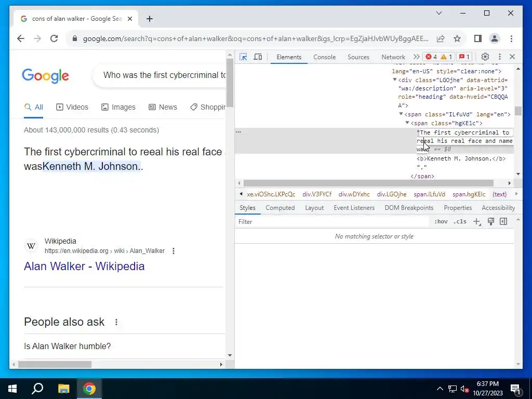The image size is (532, 399).
Task: Open the Accessibility pane tab
Action: (x=498, y=208)
